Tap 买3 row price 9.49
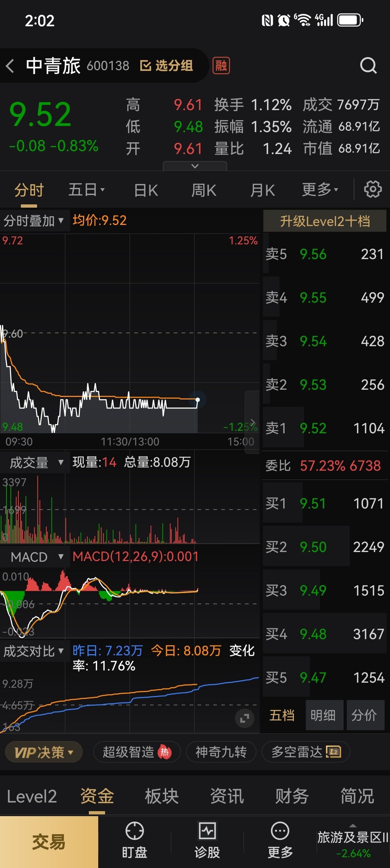This screenshot has height=868, width=390. (x=313, y=591)
